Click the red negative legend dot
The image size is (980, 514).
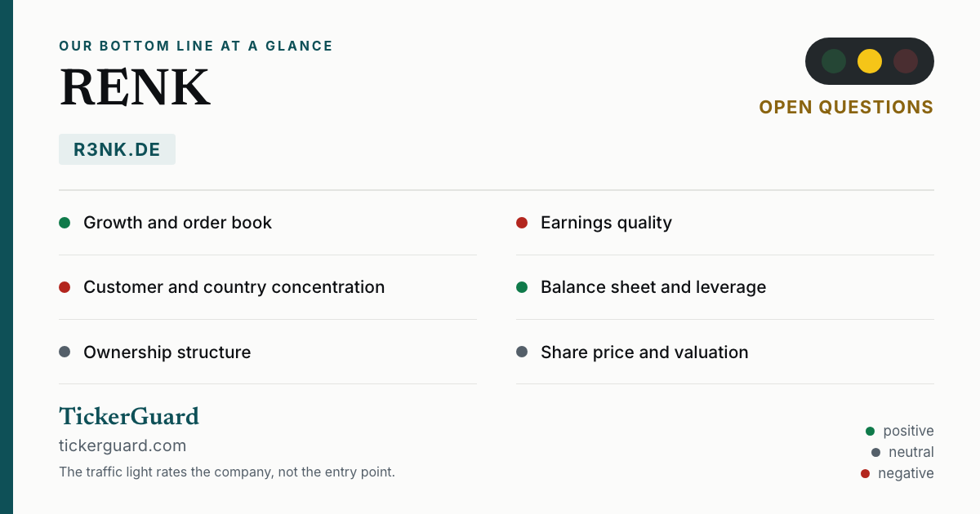865,473
